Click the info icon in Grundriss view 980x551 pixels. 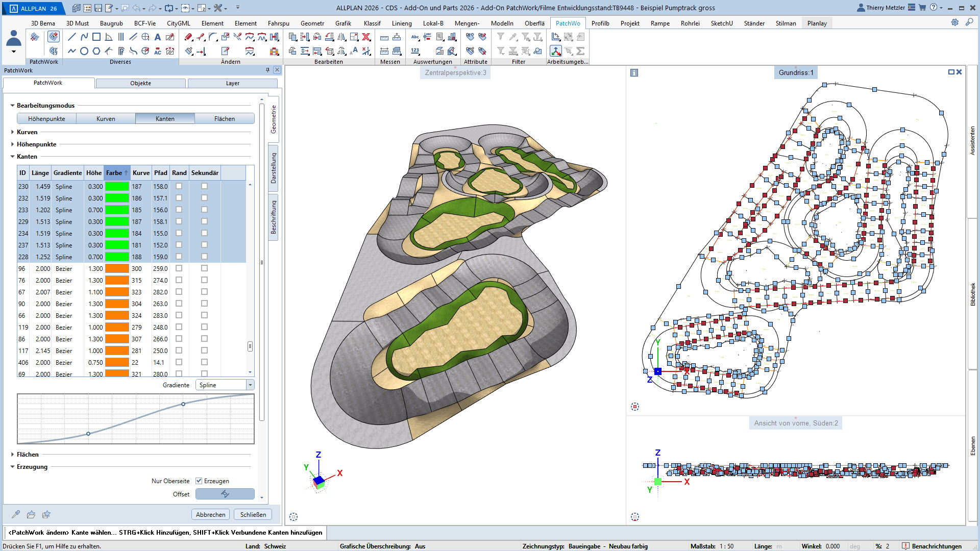[634, 73]
